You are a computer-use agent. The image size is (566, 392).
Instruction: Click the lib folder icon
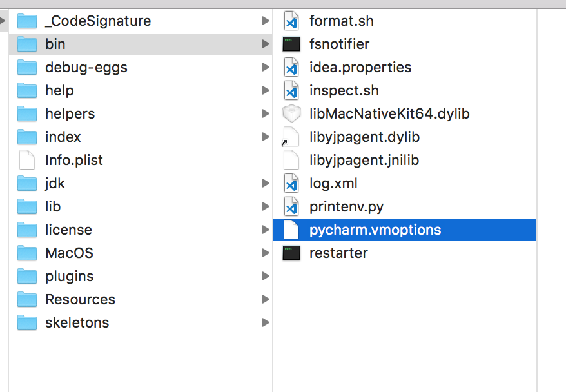(x=27, y=206)
